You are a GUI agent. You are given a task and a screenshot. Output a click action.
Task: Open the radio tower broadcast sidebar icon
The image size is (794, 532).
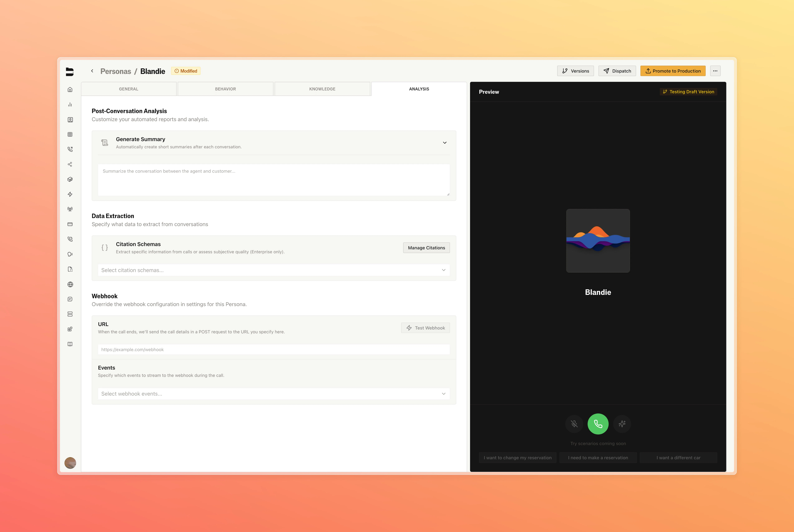[x=70, y=209]
